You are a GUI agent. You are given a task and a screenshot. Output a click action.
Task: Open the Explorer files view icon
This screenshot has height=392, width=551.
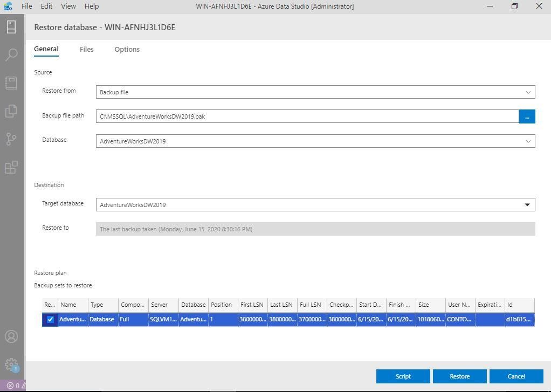point(11,111)
